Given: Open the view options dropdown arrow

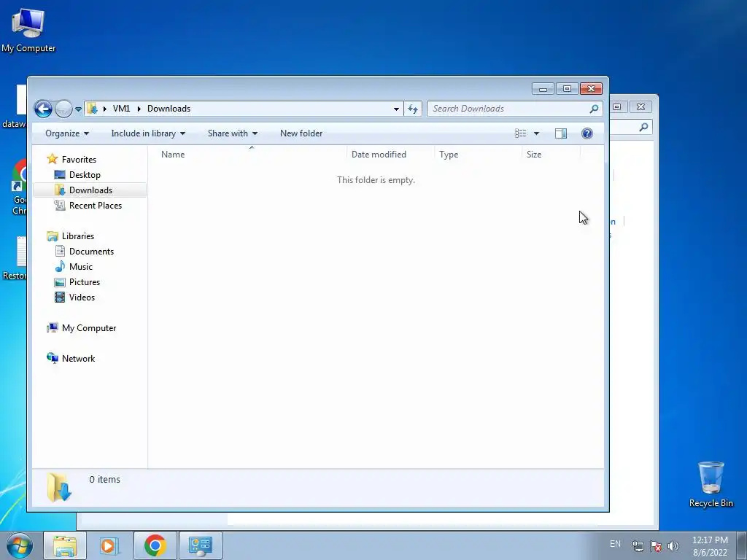Looking at the screenshot, I should click(x=536, y=133).
